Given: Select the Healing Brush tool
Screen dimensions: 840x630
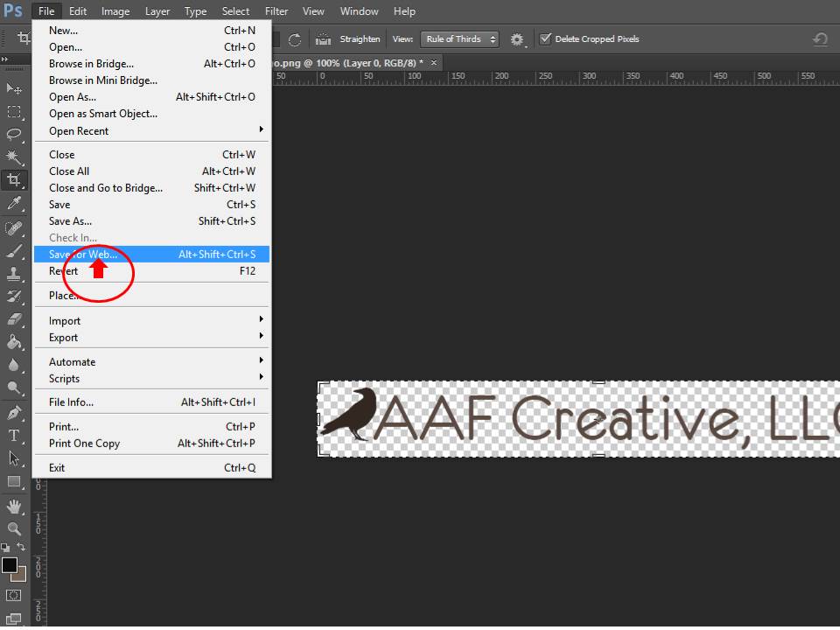Looking at the screenshot, I should pyautogui.click(x=14, y=228).
